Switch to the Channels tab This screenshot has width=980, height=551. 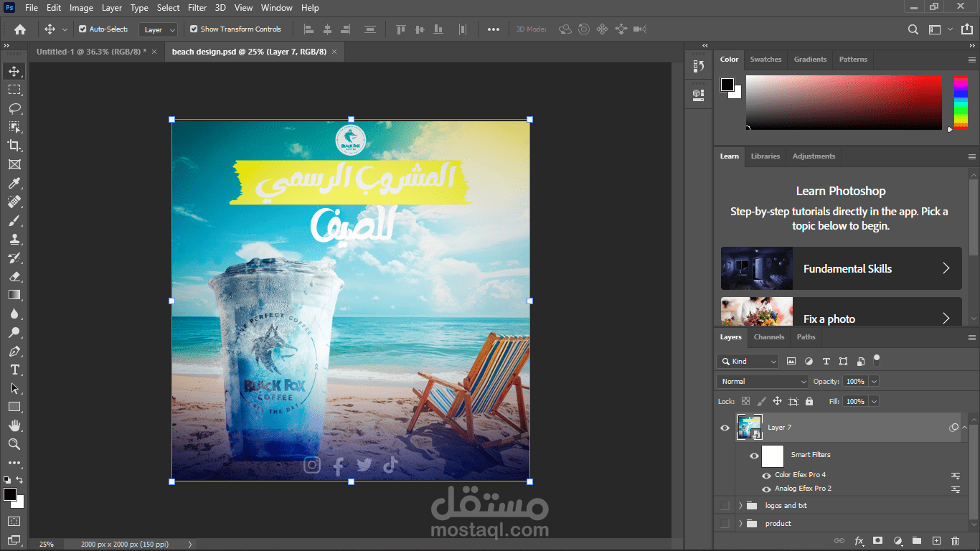click(769, 337)
